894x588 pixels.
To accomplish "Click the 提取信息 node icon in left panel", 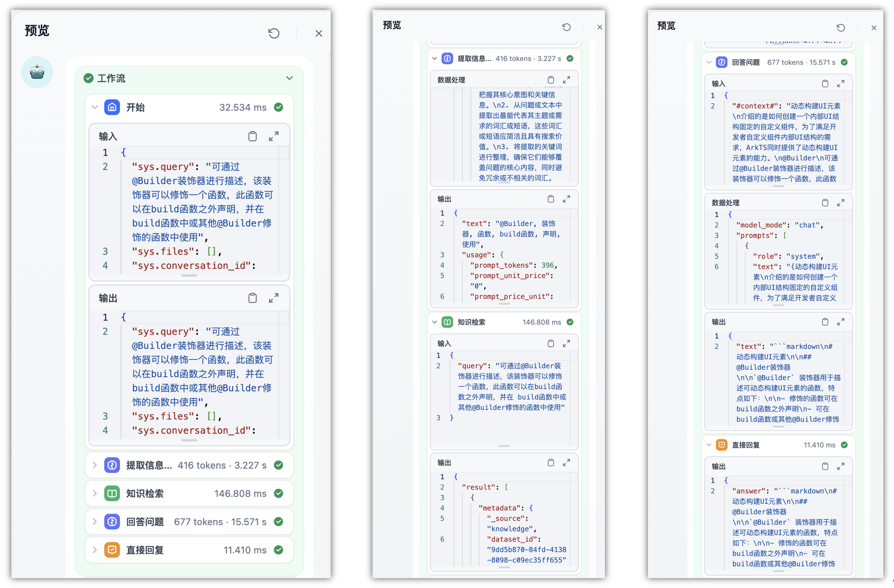I will coord(112,465).
